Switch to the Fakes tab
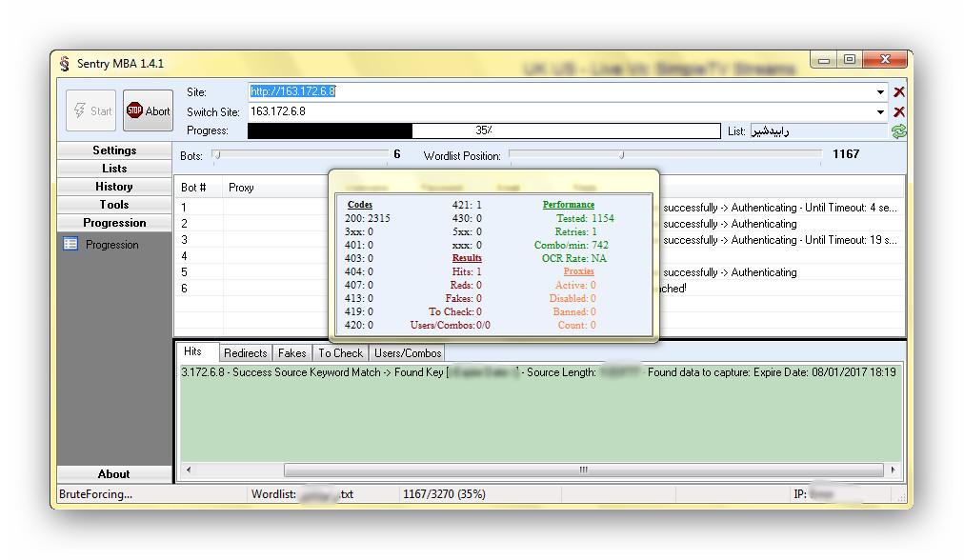 tap(292, 352)
